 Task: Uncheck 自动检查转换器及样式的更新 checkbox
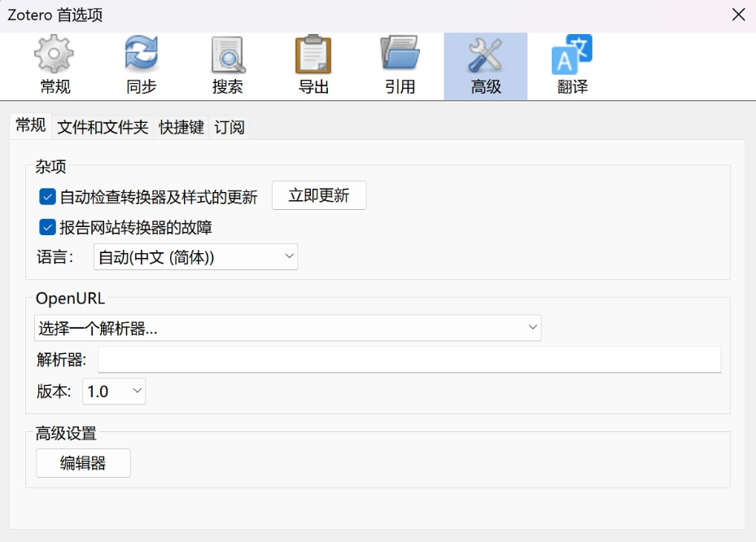pyautogui.click(x=47, y=197)
